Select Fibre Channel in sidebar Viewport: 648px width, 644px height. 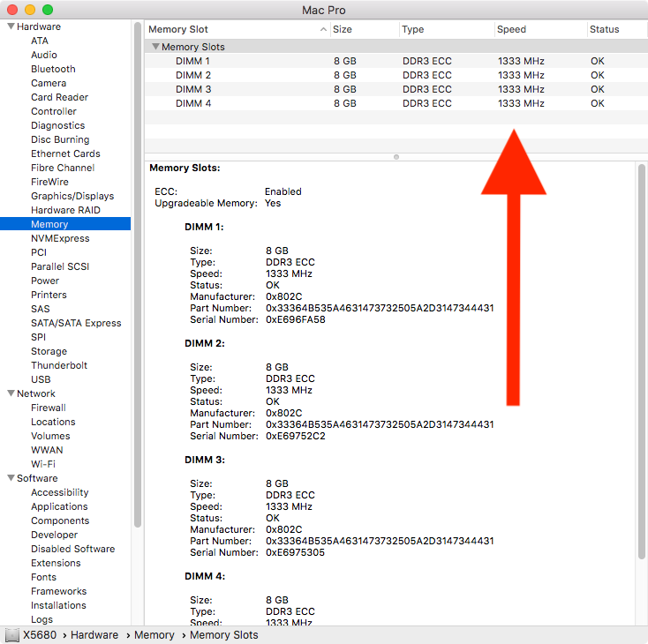63,168
